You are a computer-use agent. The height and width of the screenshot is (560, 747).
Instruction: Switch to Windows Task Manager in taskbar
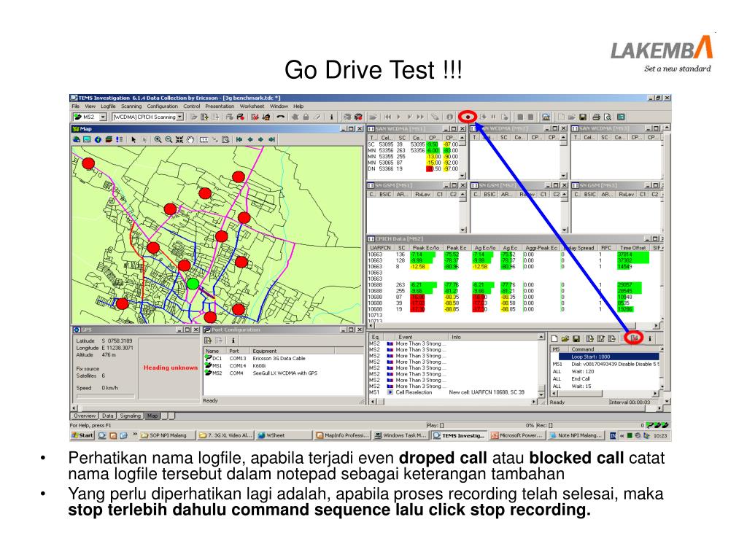[x=400, y=435]
